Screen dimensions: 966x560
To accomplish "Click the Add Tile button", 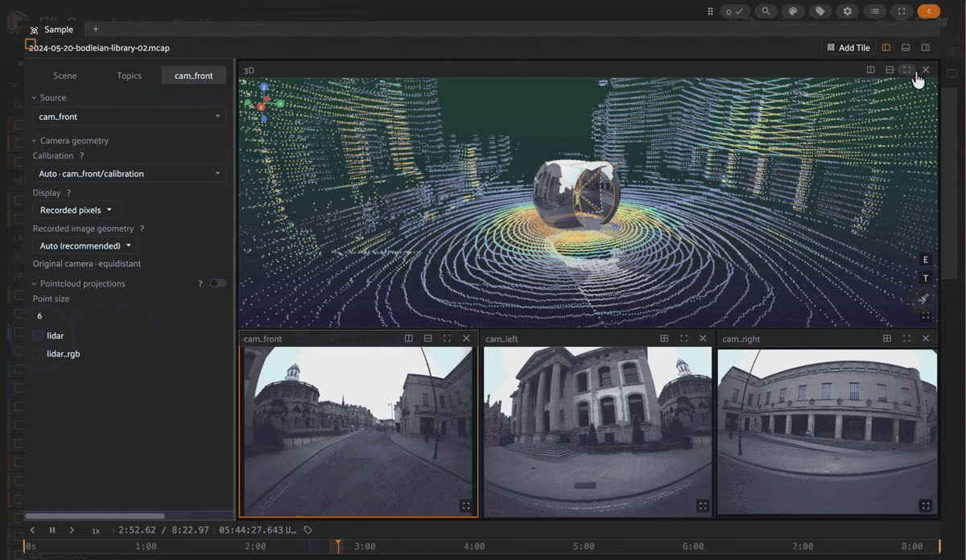I will (848, 47).
